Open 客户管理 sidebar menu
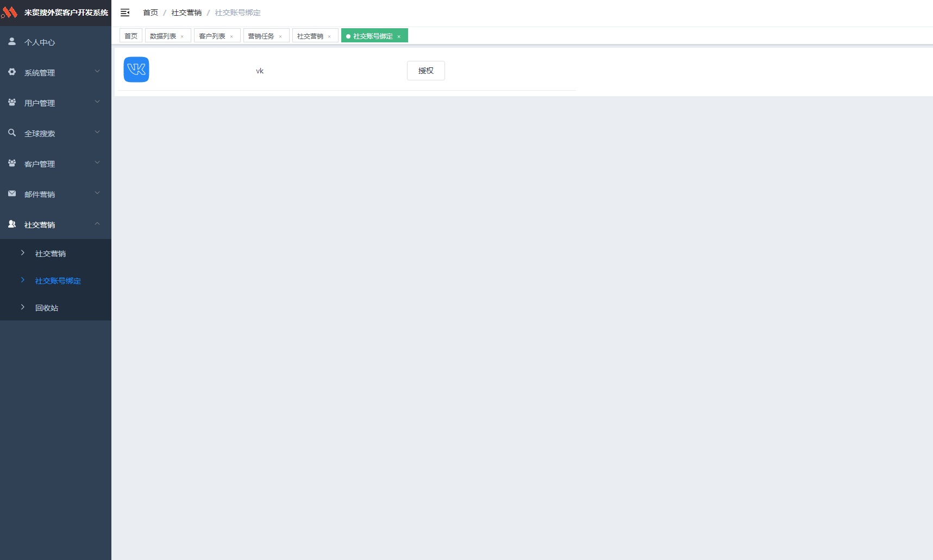The width and height of the screenshot is (933, 560). (55, 163)
